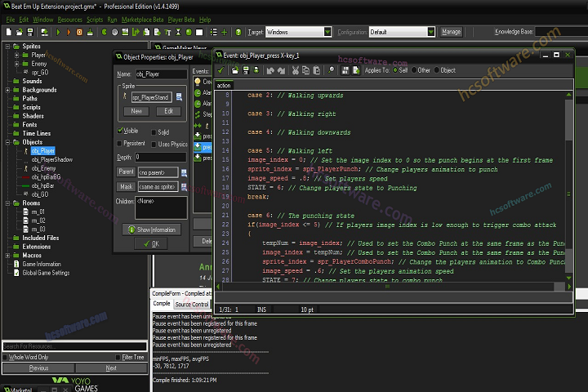Open the Marketplace Beta menu

[142, 20]
